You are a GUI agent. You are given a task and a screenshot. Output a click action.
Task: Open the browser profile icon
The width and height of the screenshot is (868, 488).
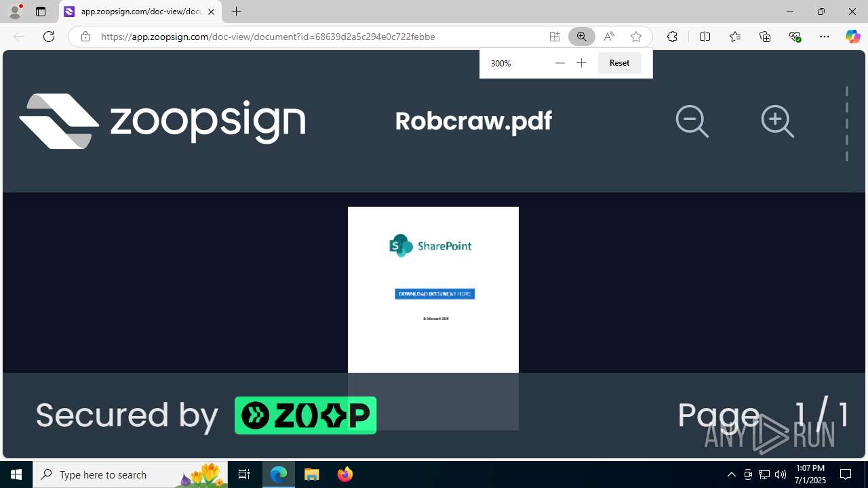point(15,12)
